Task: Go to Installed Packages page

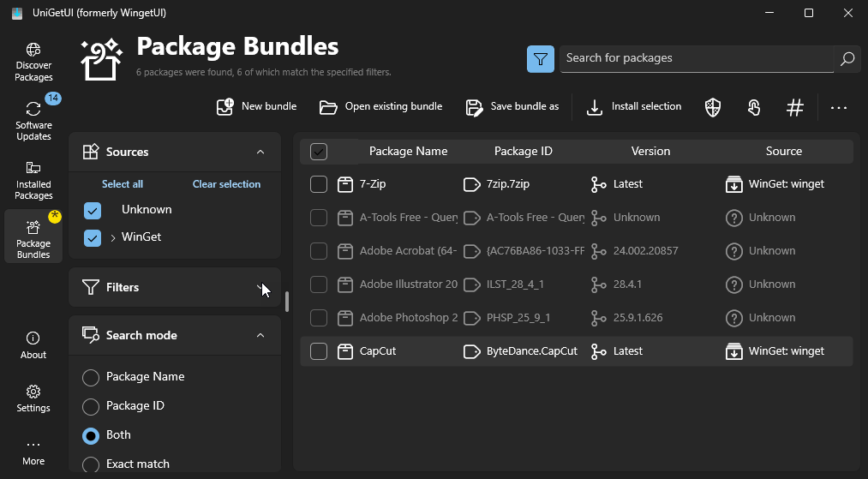Action: click(x=33, y=181)
